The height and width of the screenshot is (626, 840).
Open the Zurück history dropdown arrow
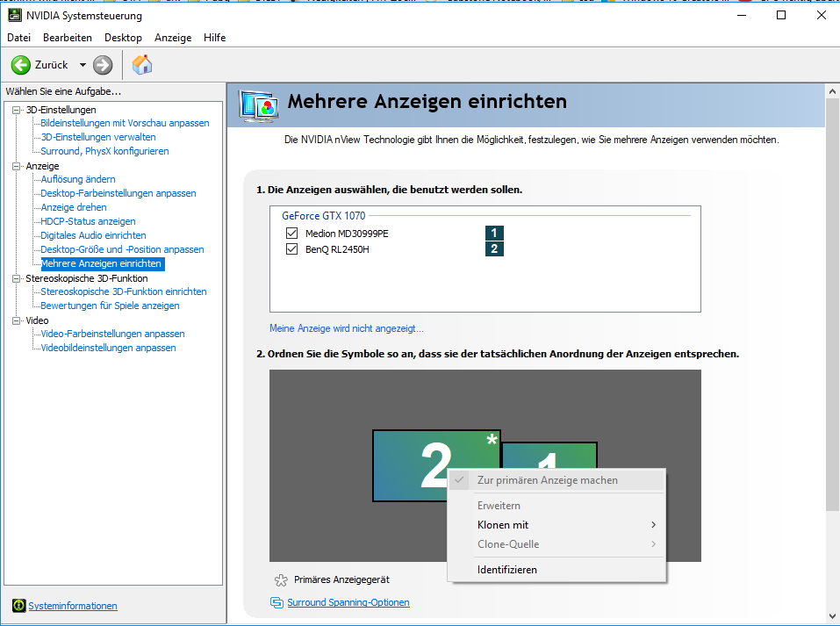(83, 65)
